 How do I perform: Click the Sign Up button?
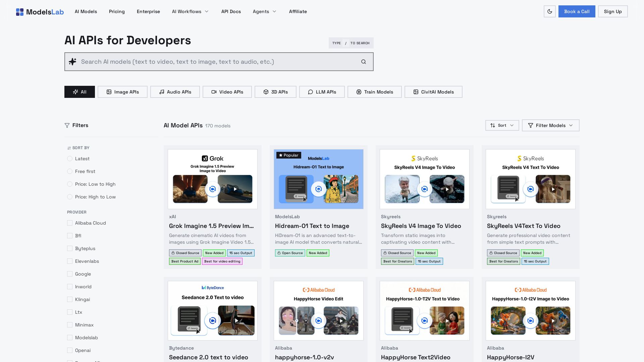[x=613, y=11]
